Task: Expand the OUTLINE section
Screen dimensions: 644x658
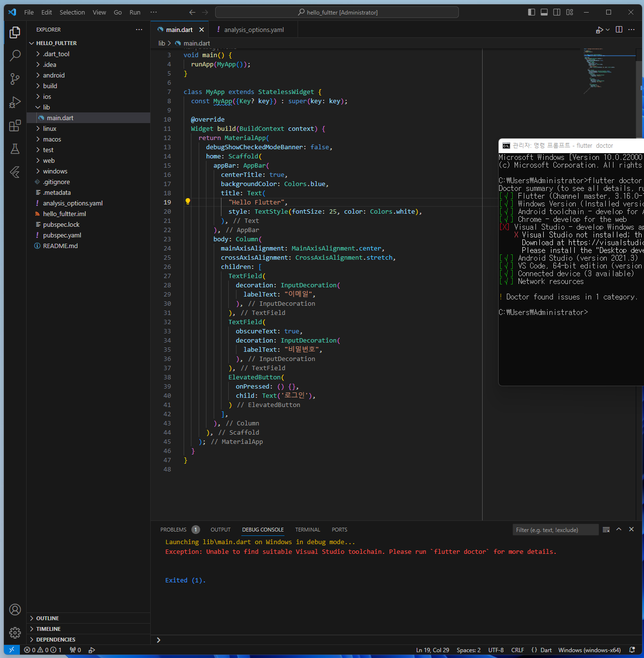Action: (88, 618)
